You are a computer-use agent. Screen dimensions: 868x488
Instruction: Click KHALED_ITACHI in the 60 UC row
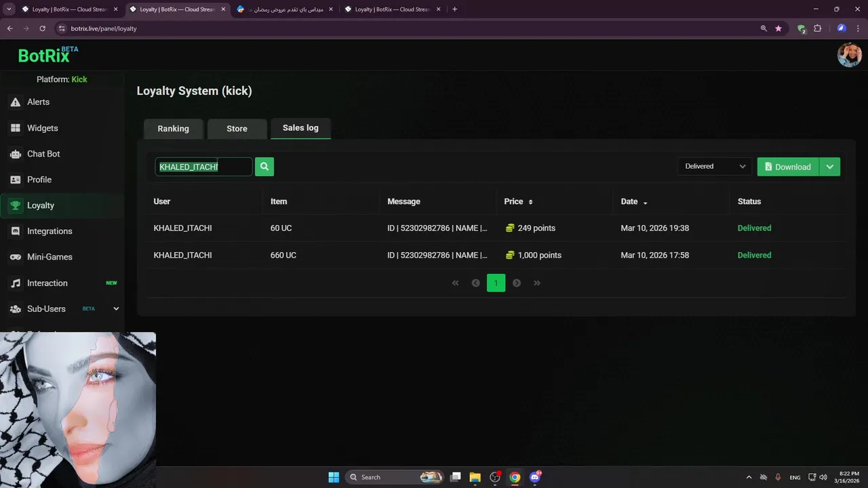click(182, 228)
